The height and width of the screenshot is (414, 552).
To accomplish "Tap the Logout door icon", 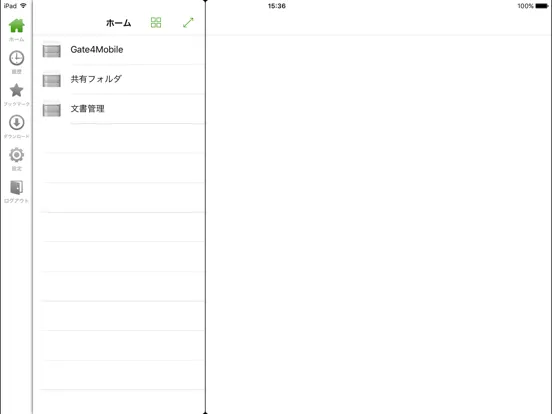I will point(16,187).
